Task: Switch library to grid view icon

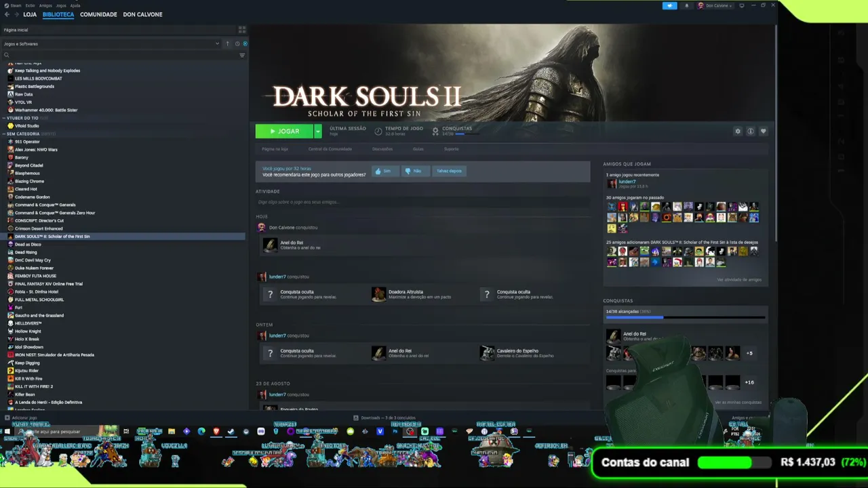Action: coord(242,30)
